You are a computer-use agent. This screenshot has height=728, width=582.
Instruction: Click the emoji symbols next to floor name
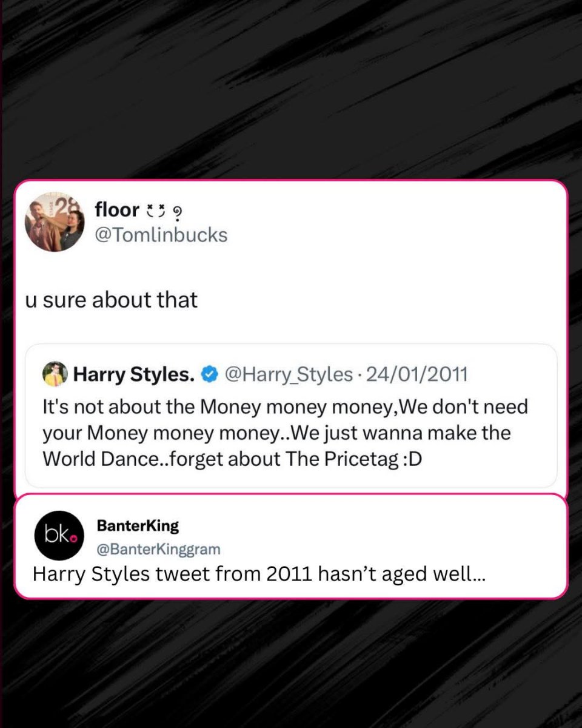coord(165,211)
